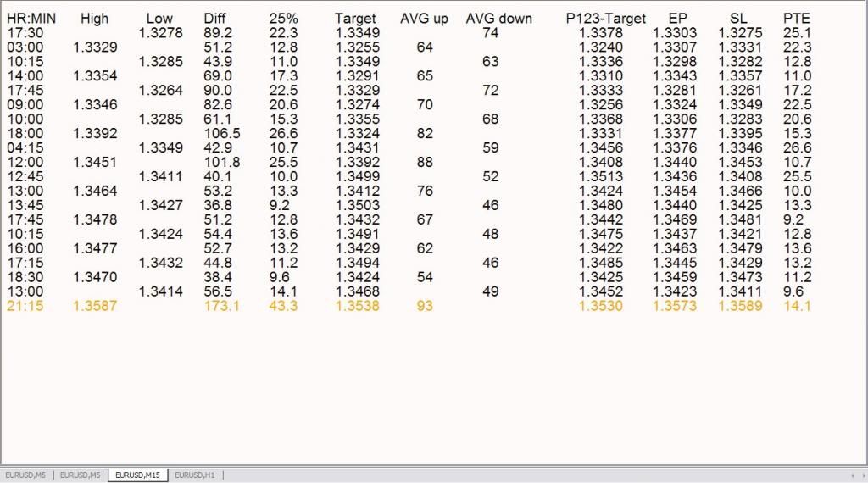Viewport: 868px width, 483px height.
Task: Click the Diff value 101.8
Action: coord(221,163)
